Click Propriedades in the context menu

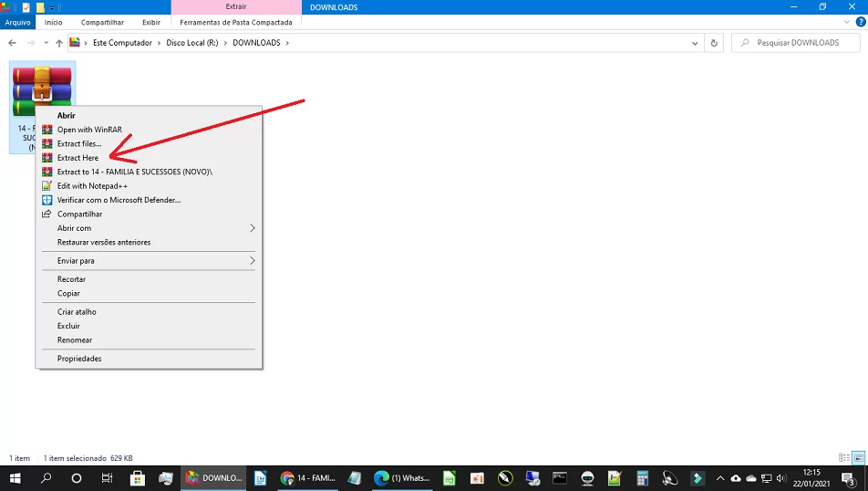click(x=79, y=359)
